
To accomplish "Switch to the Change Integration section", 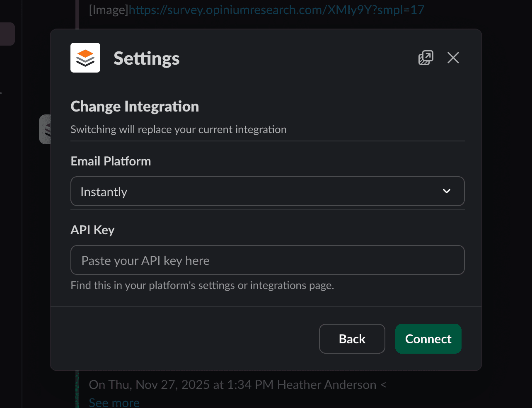I will tap(135, 106).
